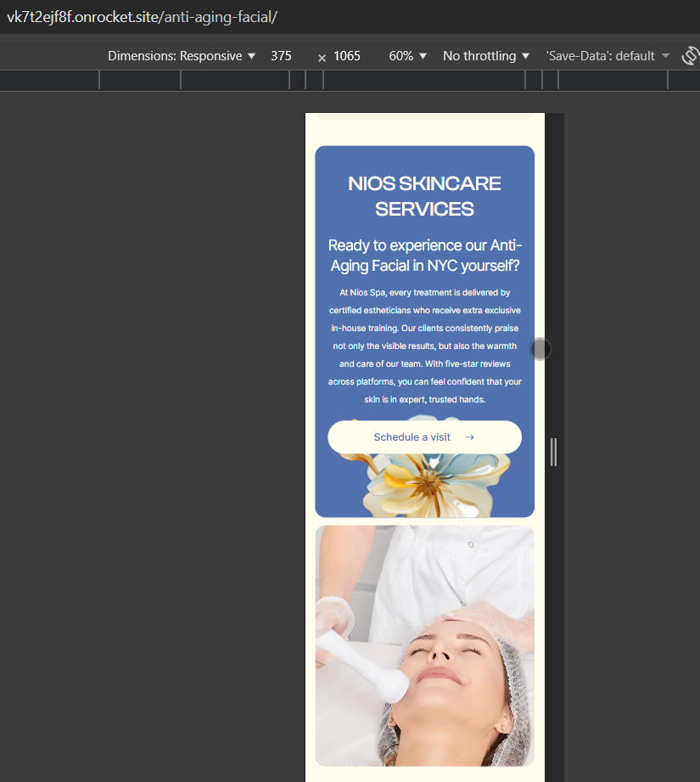Click the 'x' separator between dimension values
The height and width of the screenshot is (782, 700).
click(322, 58)
